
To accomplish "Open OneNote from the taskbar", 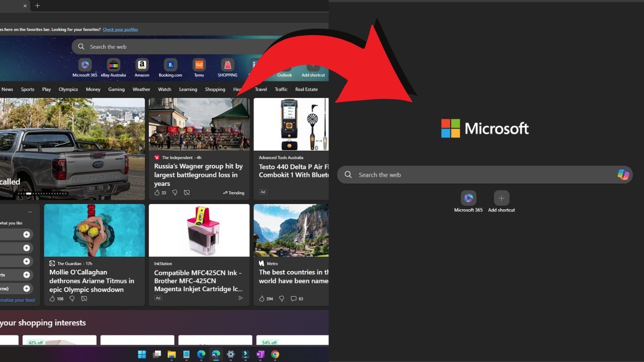I will [260, 354].
